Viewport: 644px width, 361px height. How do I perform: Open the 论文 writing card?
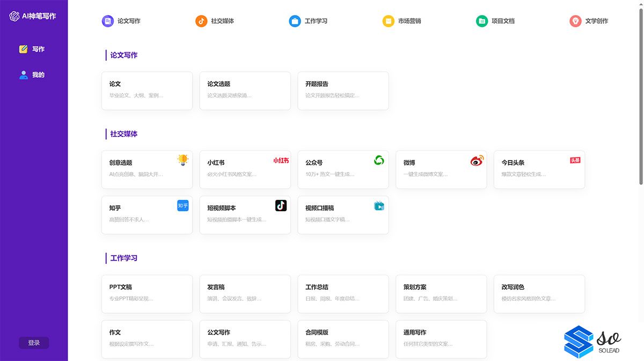click(147, 91)
